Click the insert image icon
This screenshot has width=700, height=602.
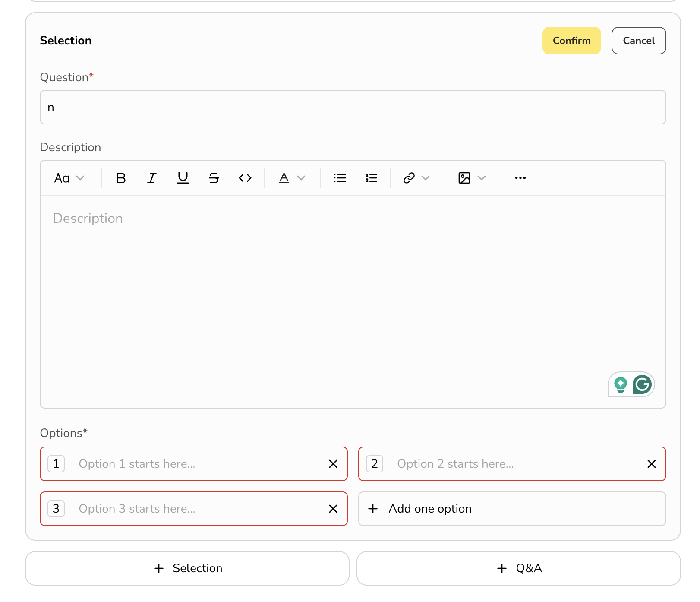[x=464, y=178]
